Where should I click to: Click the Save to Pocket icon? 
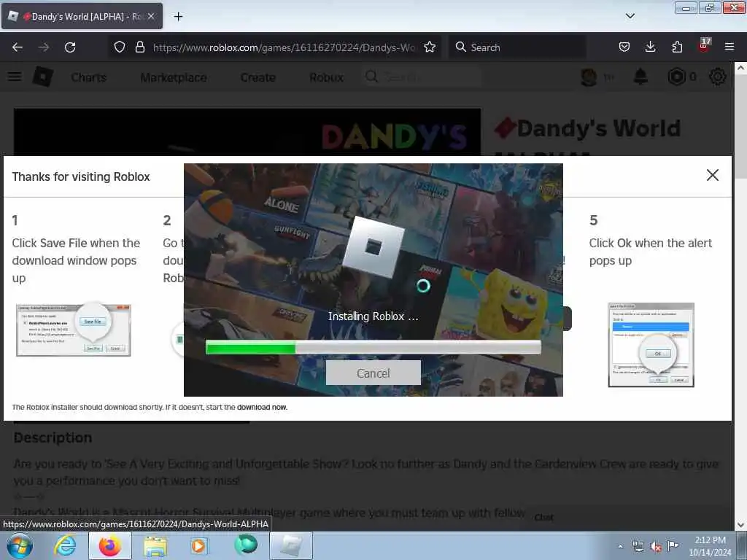click(x=624, y=47)
